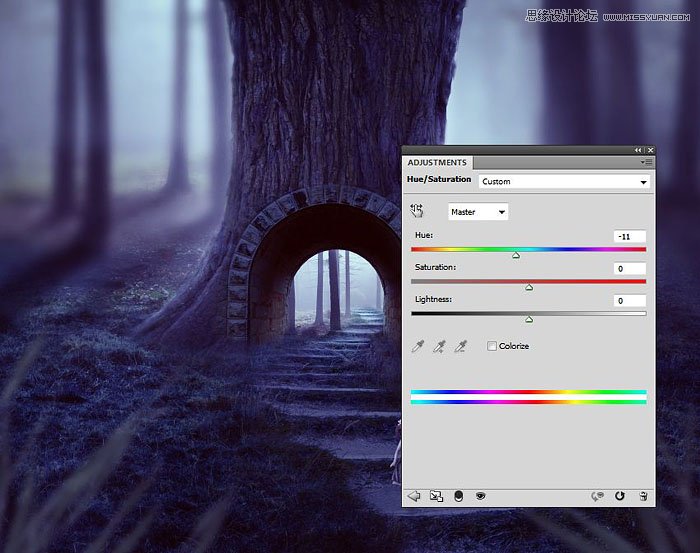Enable the Colorize checkbox
Image resolution: width=700 pixels, height=553 pixels.
[492, 346]
